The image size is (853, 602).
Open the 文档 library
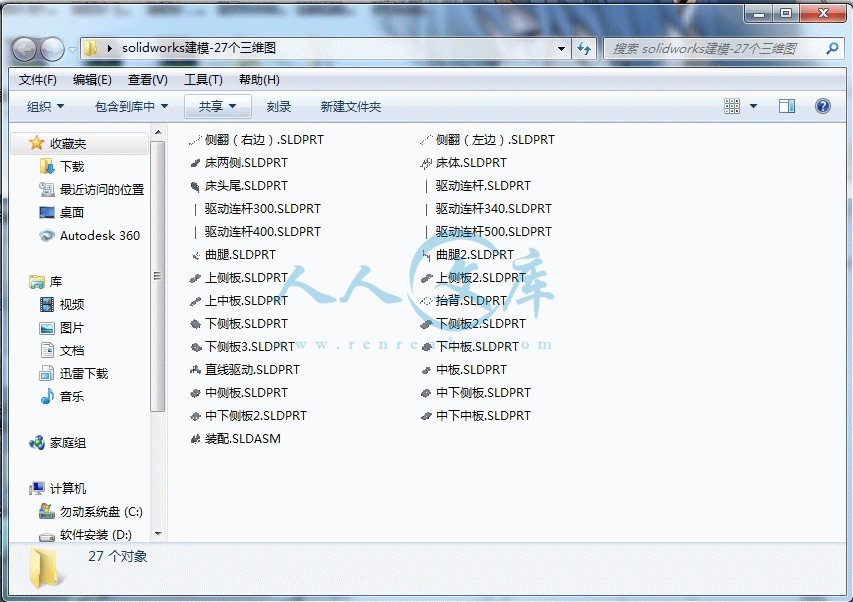(72, 351)
